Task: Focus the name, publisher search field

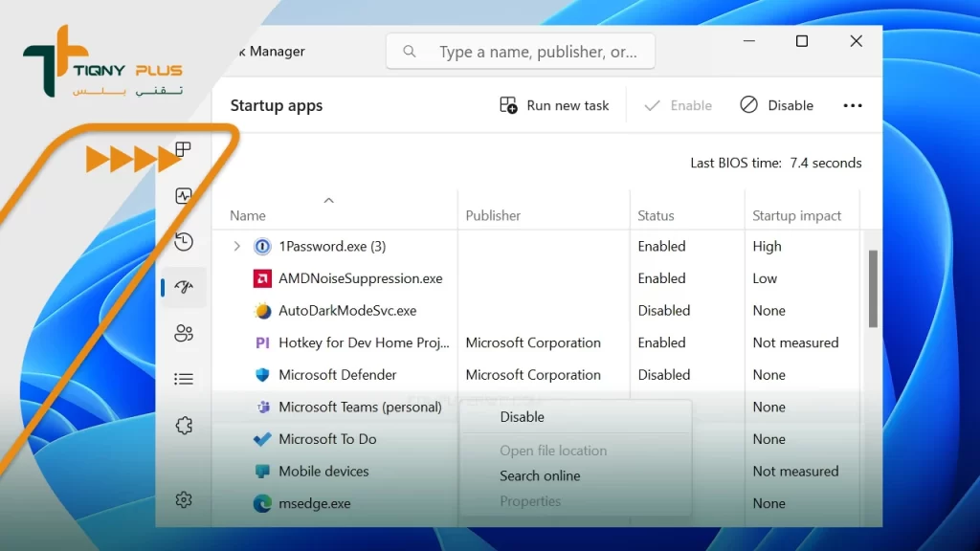Action: pos(521,52)
